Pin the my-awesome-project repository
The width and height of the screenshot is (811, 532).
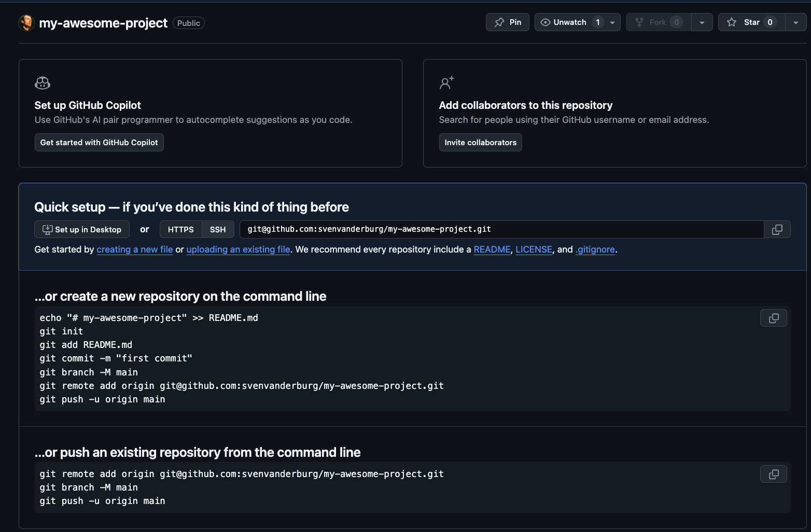pos(508,22)
